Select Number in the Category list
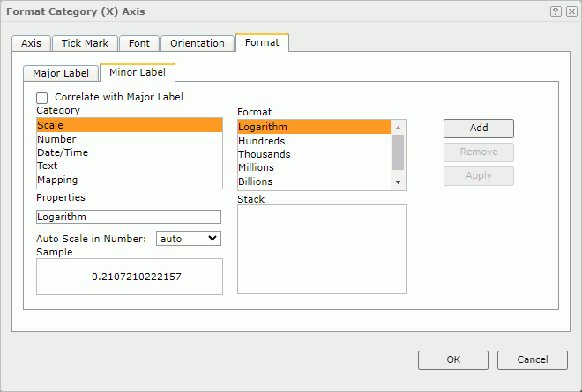The width and height of the screenshot is (582, 392). coord(56,139)
